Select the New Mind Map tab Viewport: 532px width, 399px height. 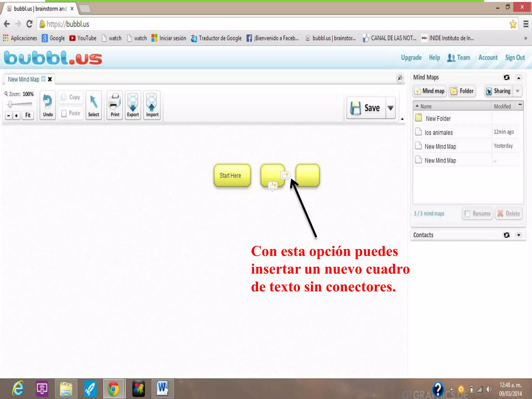[x=24, y=79]
